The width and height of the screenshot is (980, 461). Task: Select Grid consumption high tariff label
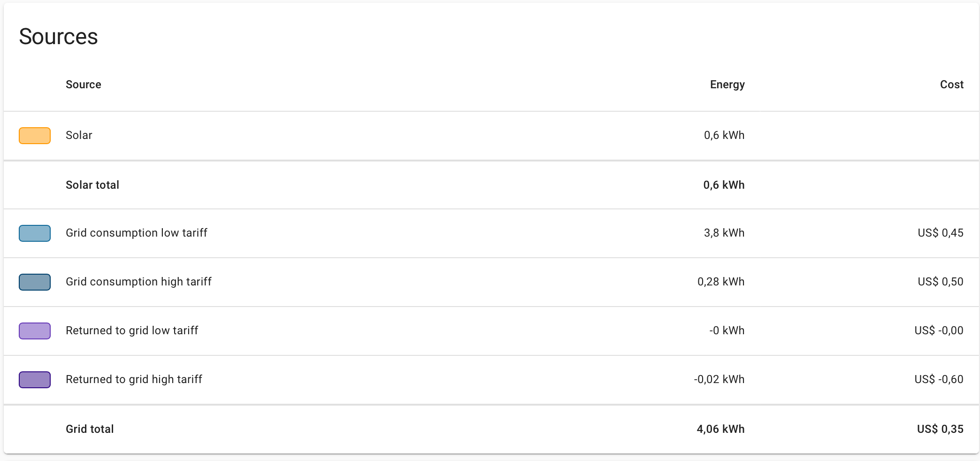coord(138,282)
